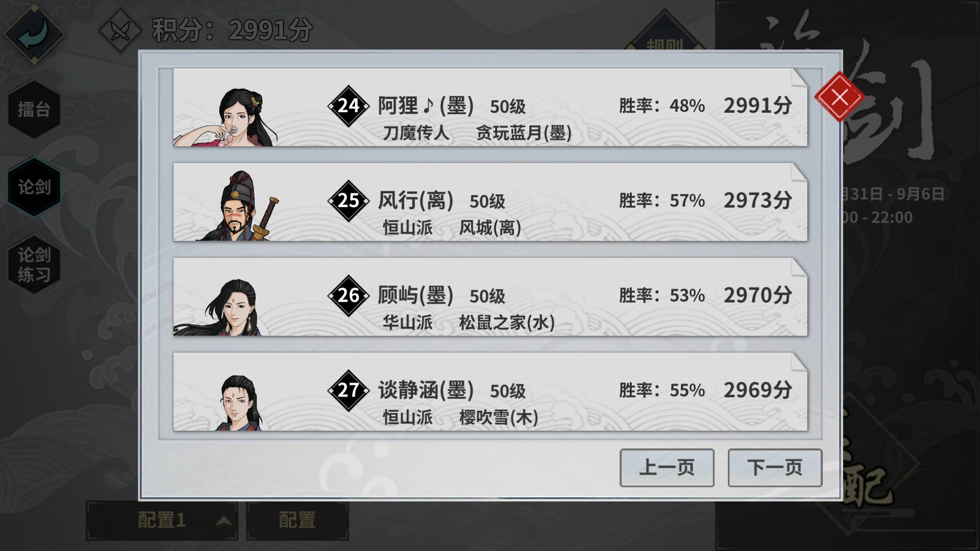Switch to the 论剑 tab
The height and width of the screenshot is (551, 980).
[x=34, y=187]
